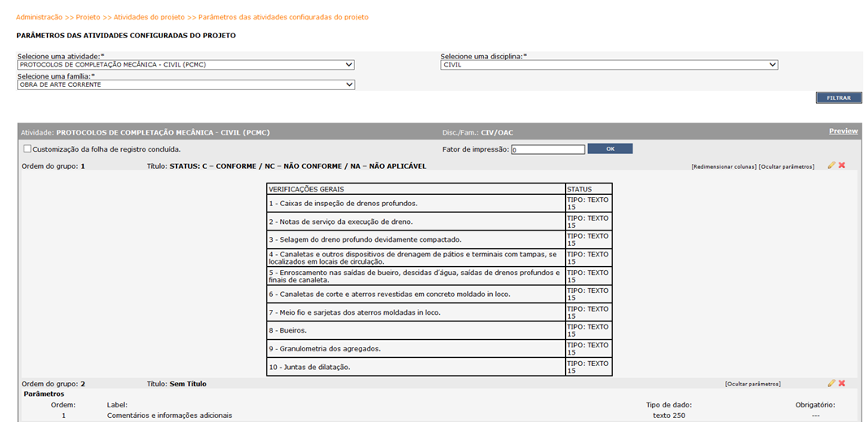Open the 'Selecione uma família' dropdown

click(186, 84)
